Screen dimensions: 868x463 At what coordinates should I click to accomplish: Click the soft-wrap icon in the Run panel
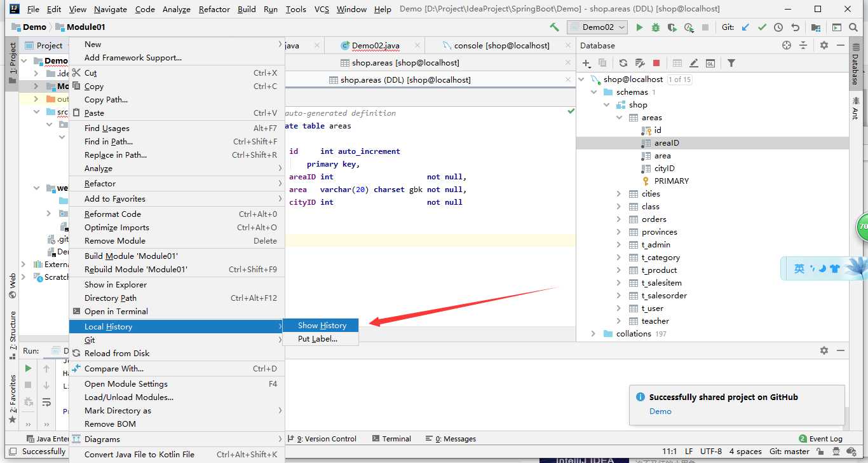46,401
